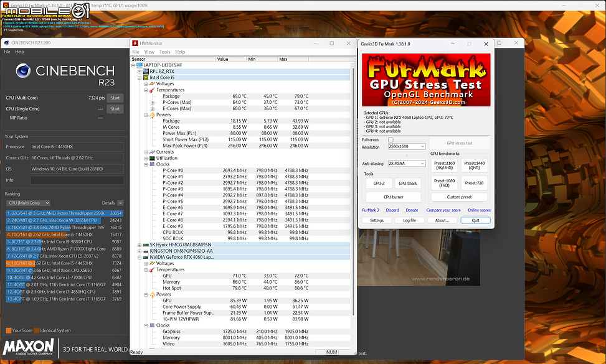Expand the Utilization section

pyautogui.click(x=146, y=158)
